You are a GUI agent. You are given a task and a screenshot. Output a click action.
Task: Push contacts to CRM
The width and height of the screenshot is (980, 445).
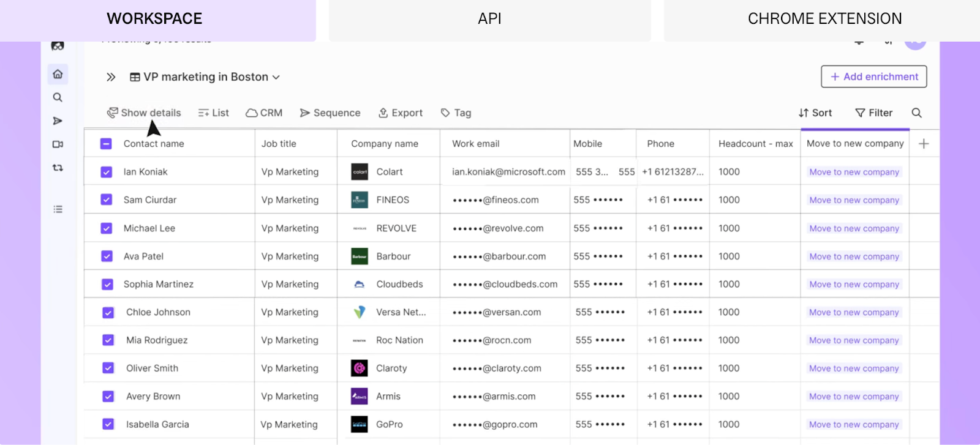pos(264,113)
